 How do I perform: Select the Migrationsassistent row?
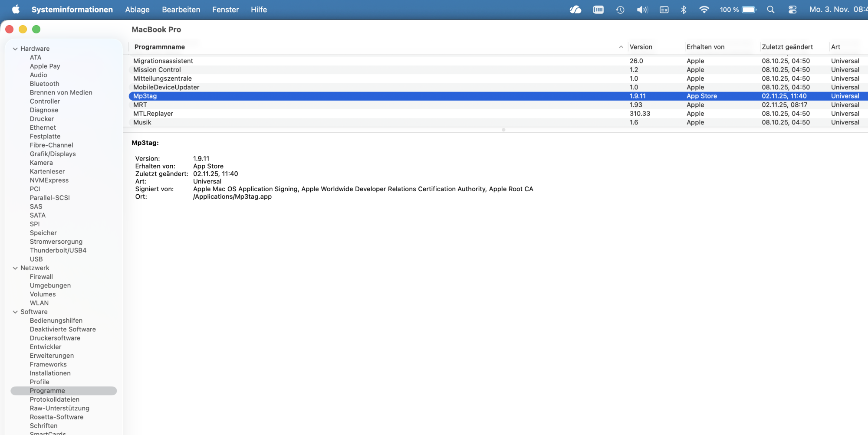498,61
